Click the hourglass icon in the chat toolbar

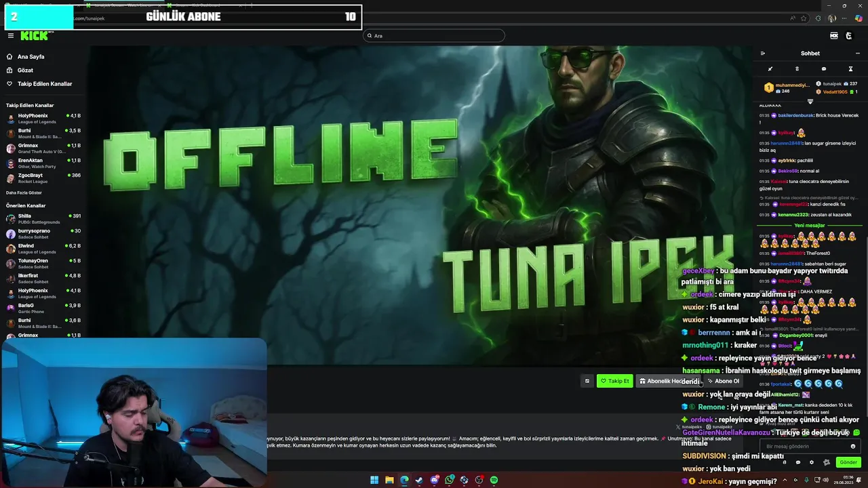point(850,69)
